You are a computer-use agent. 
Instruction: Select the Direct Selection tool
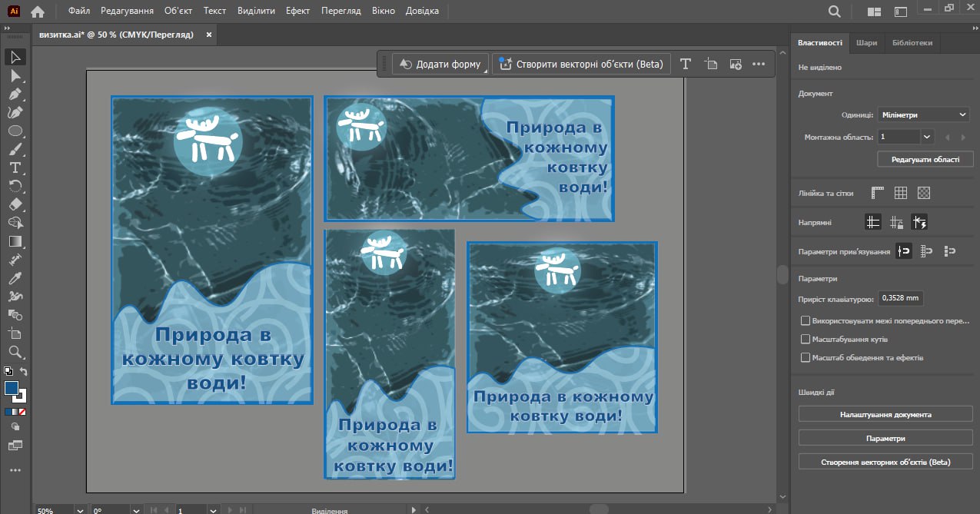coord(15,75)
